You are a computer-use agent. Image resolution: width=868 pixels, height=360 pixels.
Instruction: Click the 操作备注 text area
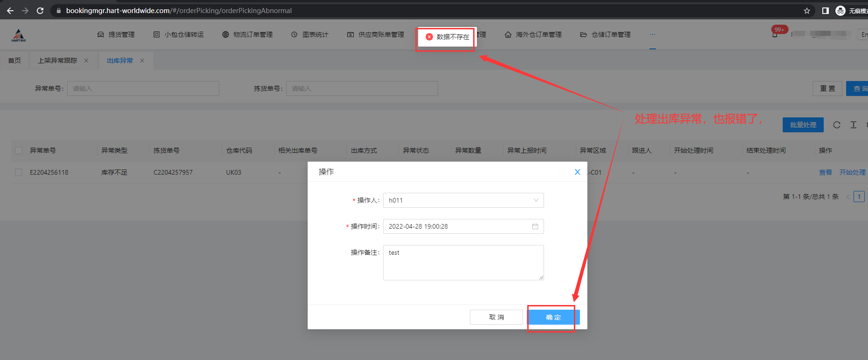pyautogui.click(x=463, y=263)
